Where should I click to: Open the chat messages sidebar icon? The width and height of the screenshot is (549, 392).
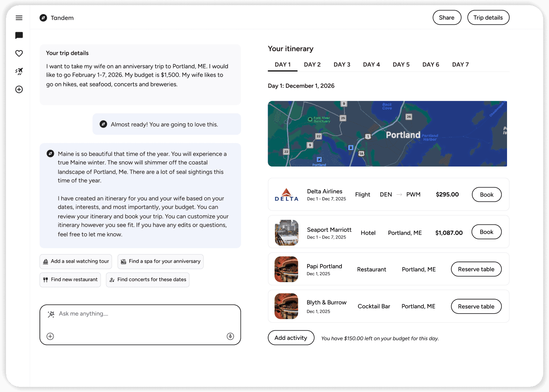point(19,36)
